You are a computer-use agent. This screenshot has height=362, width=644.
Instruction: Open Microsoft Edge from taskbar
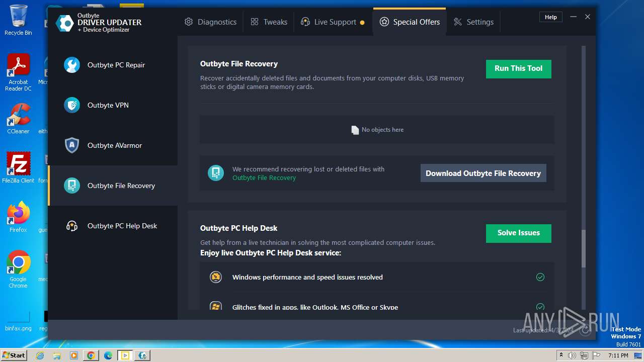pos(108,355)
